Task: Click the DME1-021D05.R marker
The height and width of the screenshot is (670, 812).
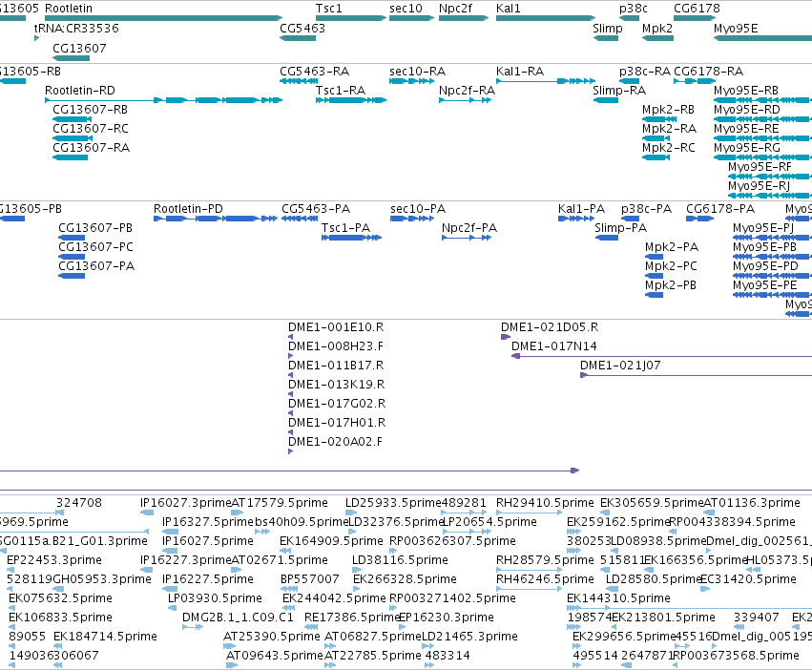Action: point(506,337)
